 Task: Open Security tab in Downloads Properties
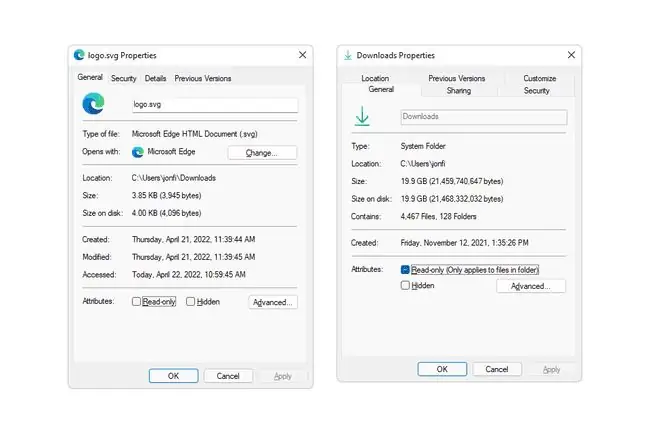[x=536, y=90]
